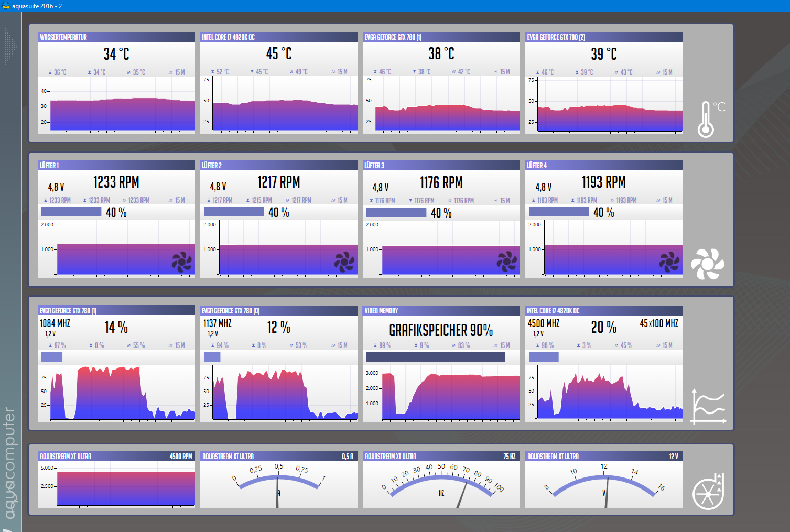Viewport: 790px width, 532px height.
Task: Click the 34 °C water temperature value
Action: (116, 54)
